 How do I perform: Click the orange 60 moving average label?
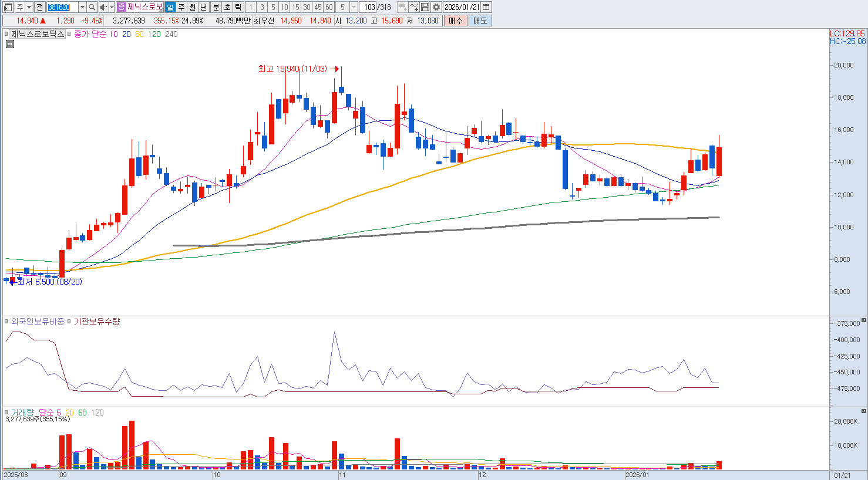pos(139,34)
